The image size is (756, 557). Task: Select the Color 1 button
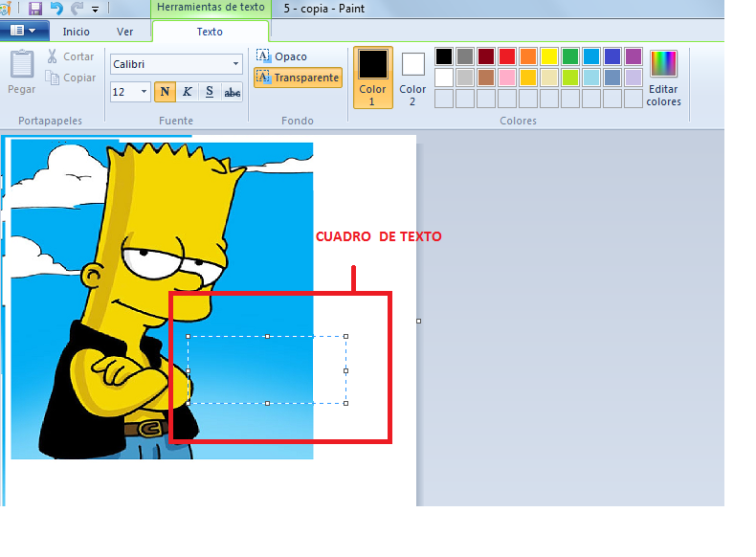click(372, 78)
